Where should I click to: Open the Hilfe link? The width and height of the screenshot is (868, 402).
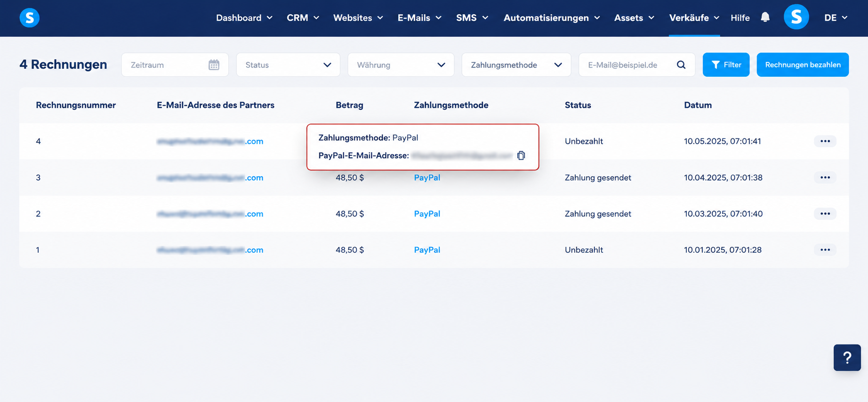tap(740, 17)
